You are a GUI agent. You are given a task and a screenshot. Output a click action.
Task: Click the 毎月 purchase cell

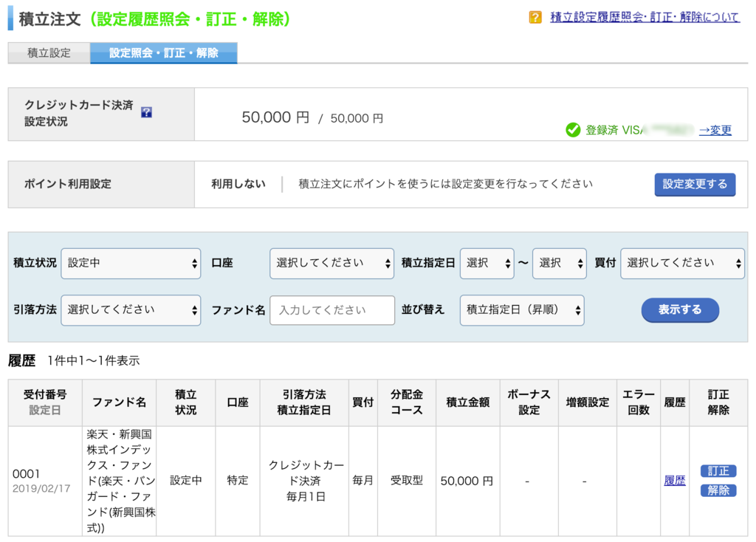click(x=363, y=480)
